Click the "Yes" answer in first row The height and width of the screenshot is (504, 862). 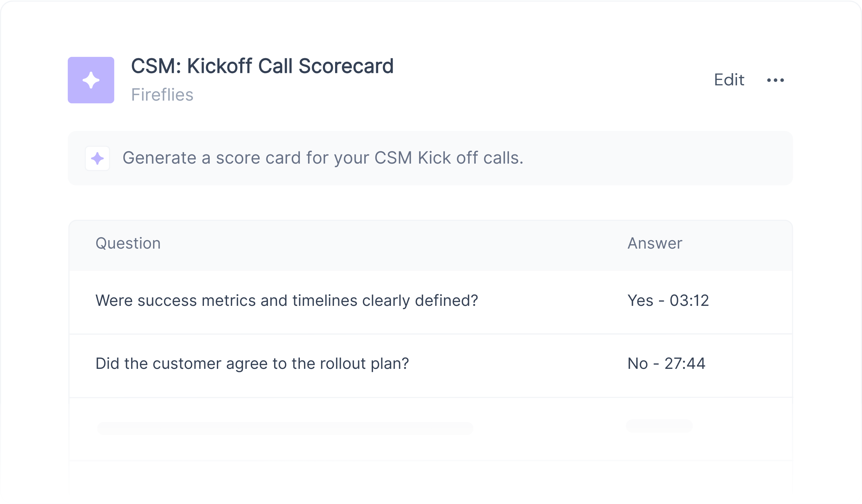coord(640,301)
